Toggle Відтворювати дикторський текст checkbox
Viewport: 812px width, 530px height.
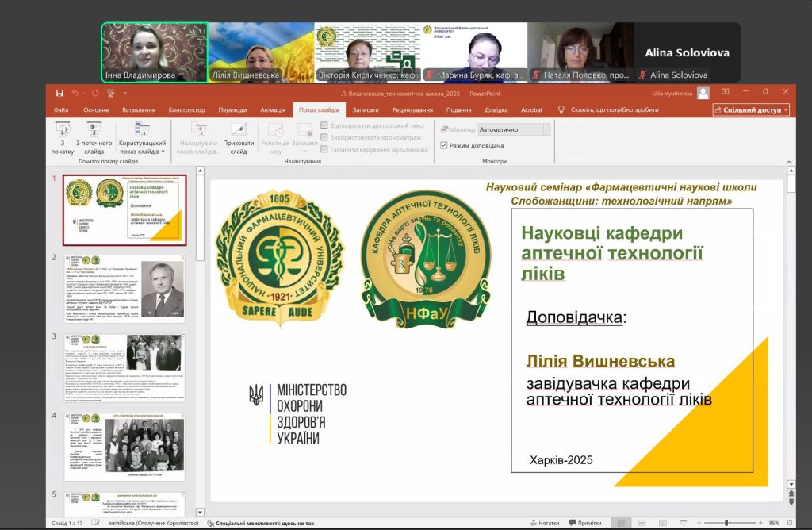(324, 125)
